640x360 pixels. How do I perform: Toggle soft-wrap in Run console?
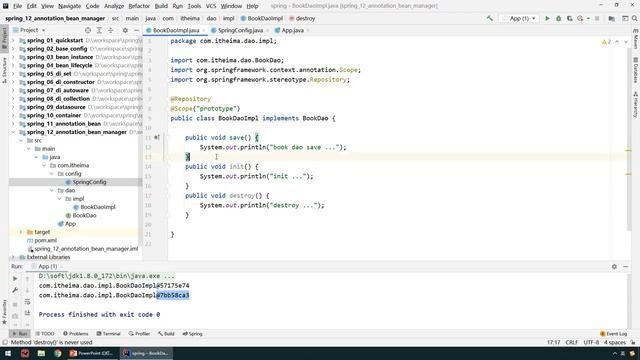pyautogui.click(x=27, y=302)
